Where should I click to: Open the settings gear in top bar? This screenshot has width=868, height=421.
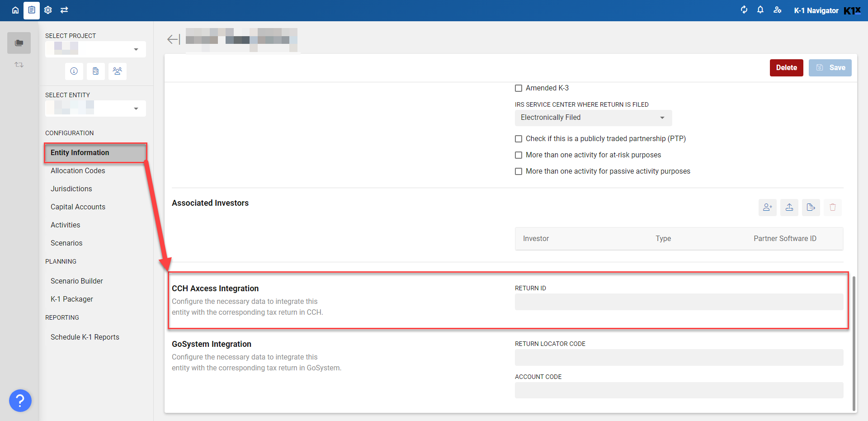tap(48, 10)
